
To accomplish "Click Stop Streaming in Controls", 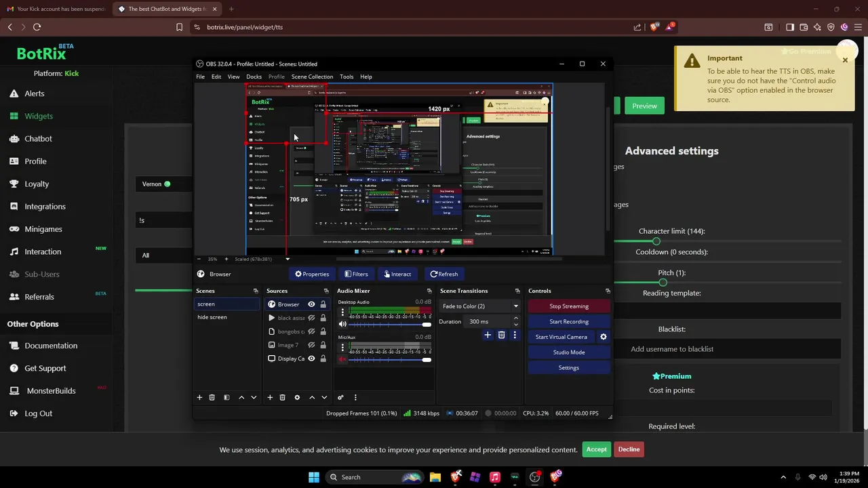I will click(569, 306).
